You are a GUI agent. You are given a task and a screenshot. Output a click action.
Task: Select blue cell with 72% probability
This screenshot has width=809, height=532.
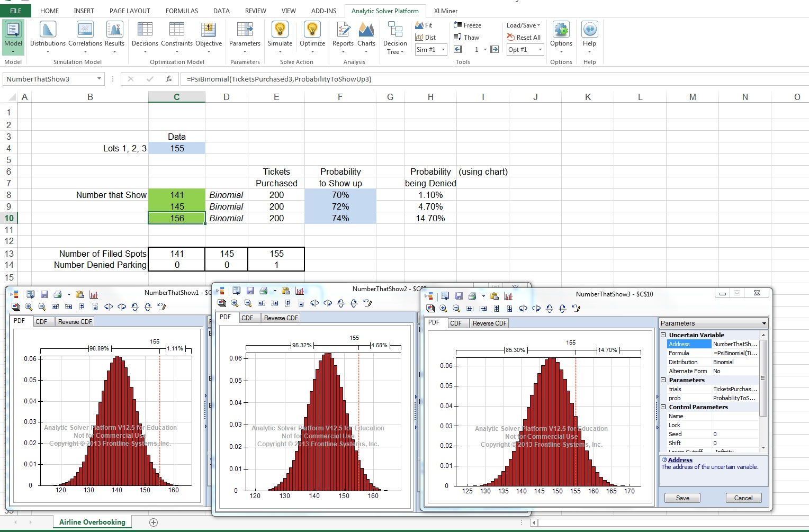click(340, 206)
